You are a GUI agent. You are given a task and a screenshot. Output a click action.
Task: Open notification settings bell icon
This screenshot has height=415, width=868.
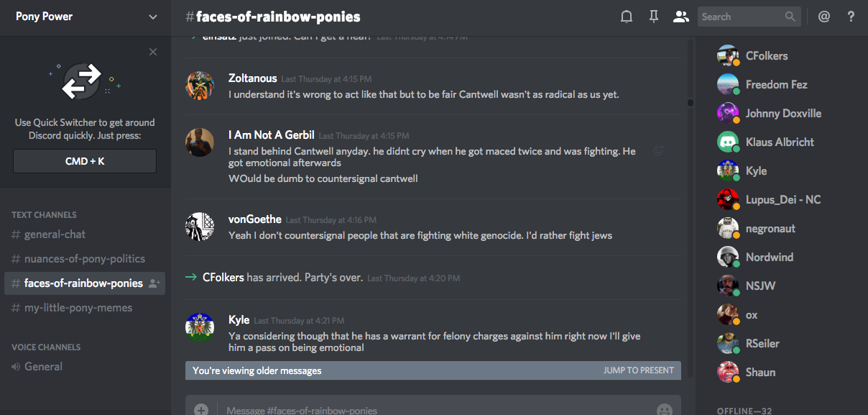click(627, 17)
